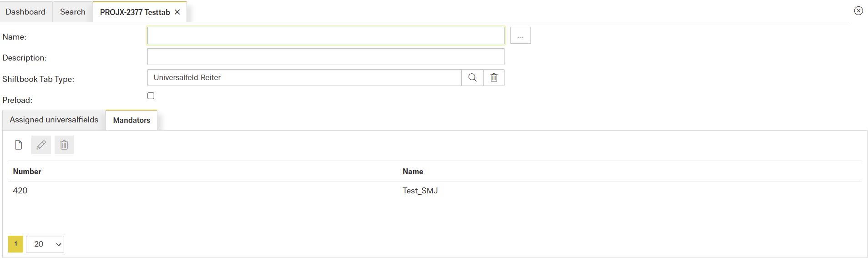Switch to the Dashboard tab

click(25, 12)
